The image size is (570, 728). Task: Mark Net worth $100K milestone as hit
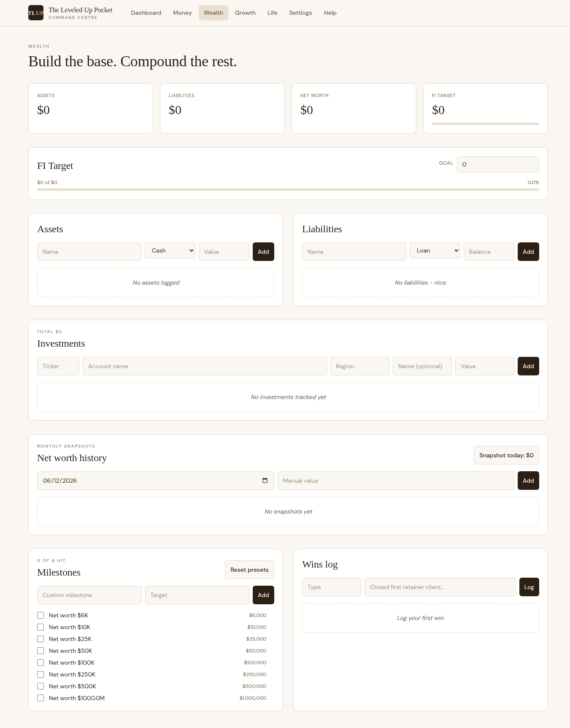(41, 663)
